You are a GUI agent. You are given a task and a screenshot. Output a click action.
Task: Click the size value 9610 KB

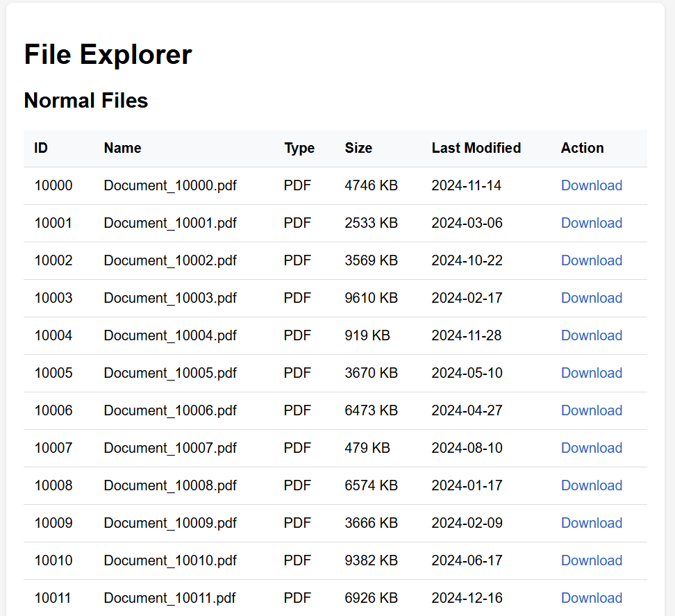(371, 298)
